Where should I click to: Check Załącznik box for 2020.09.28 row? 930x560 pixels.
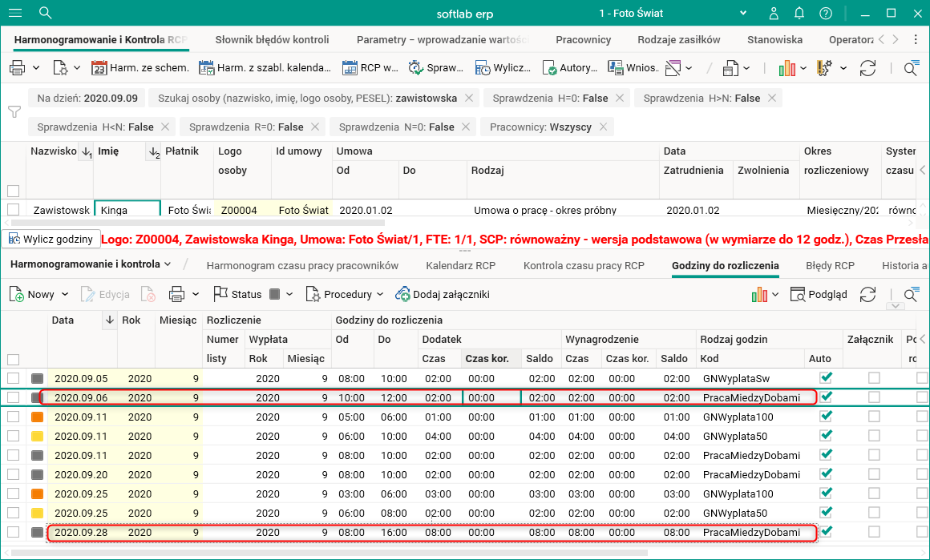(x=874, y=532)
